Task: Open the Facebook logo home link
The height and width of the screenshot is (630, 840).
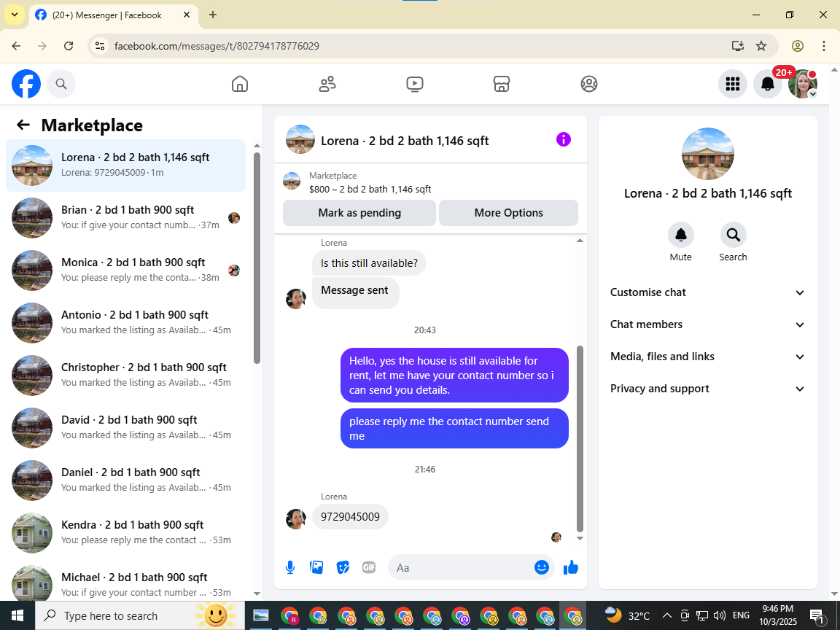Action: (x=26, y=84)
